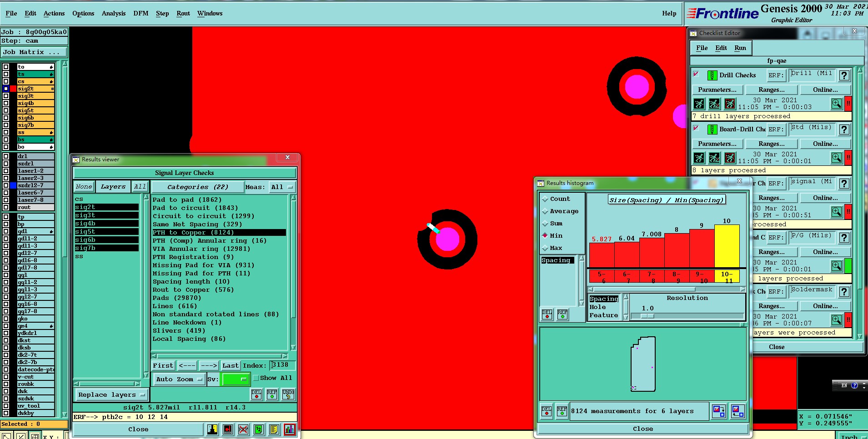868x439 pixels.
Task: Open the File menu in main menubar
Action: tap(11, 14)
